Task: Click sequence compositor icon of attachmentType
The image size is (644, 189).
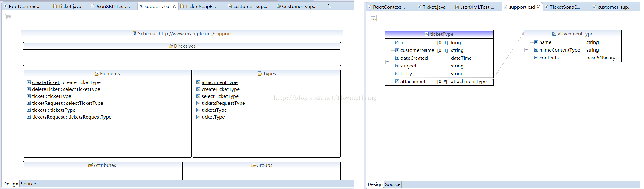Action: click(527, 50)
